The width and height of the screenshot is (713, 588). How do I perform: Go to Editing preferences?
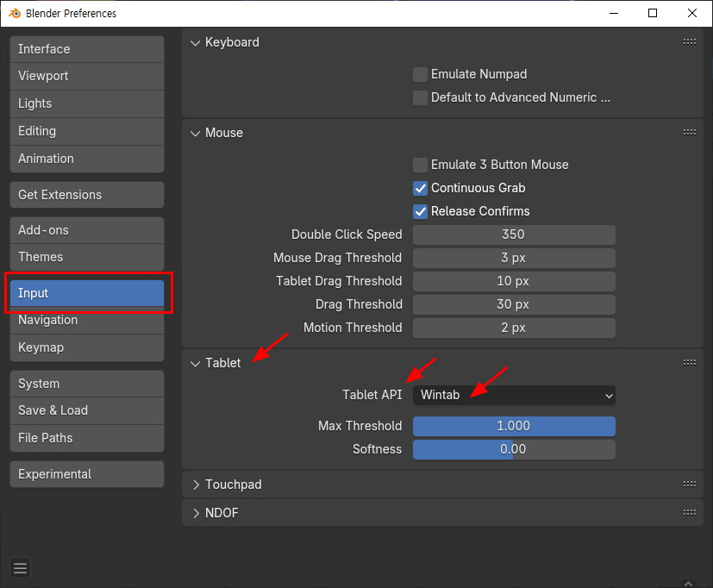[x=87, y=131]
